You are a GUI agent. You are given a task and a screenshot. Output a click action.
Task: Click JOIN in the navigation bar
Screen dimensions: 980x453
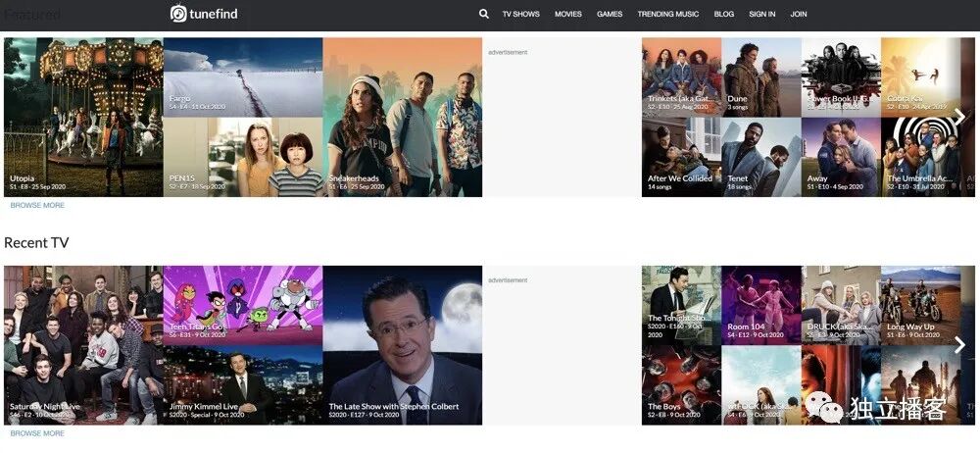(798, 14)
